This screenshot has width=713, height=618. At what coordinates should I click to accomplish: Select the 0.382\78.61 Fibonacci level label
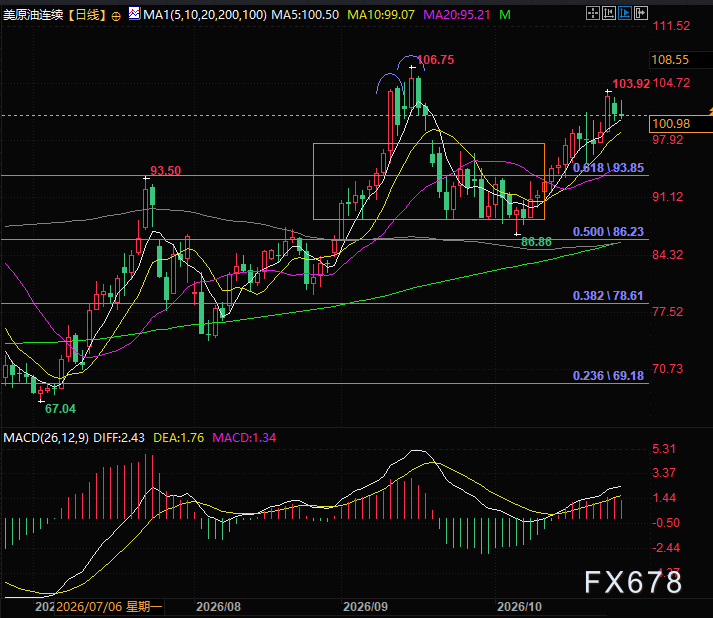click(608, 296)
